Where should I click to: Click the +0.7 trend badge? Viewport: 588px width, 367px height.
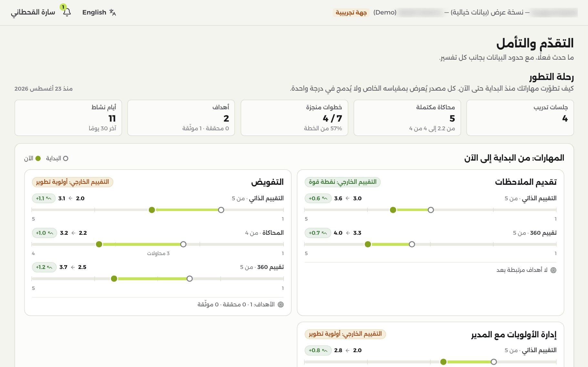tap(318, 233)
